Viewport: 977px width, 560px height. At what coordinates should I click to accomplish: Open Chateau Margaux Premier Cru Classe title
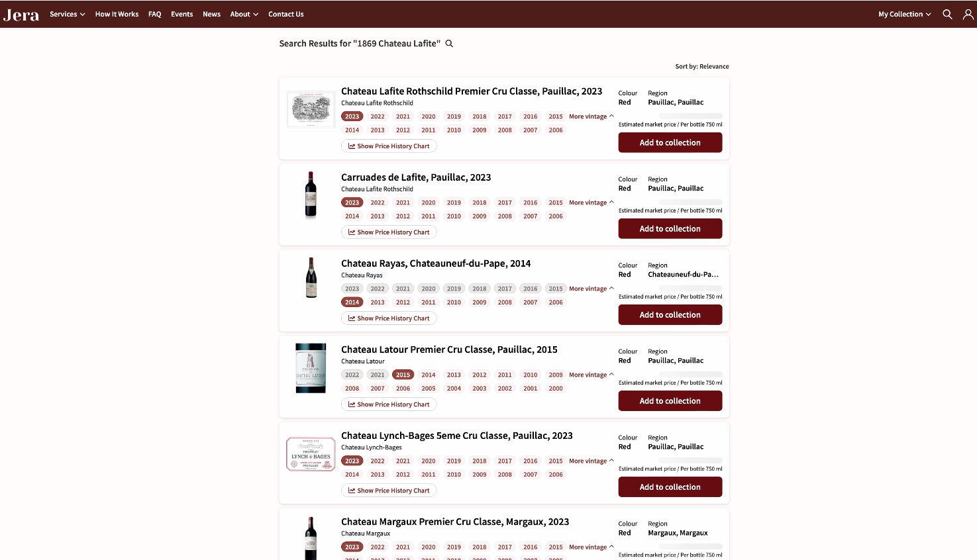455,522
